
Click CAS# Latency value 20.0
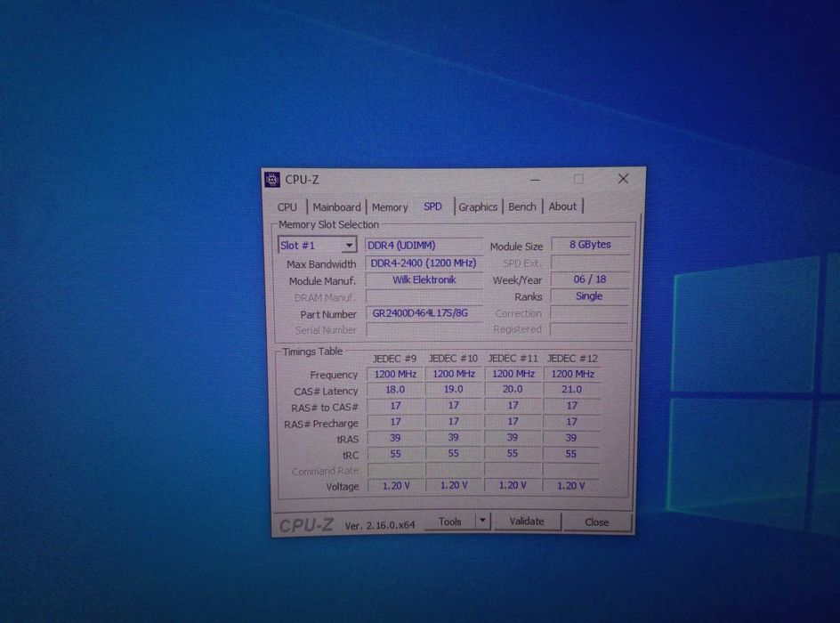click(513, 390)
